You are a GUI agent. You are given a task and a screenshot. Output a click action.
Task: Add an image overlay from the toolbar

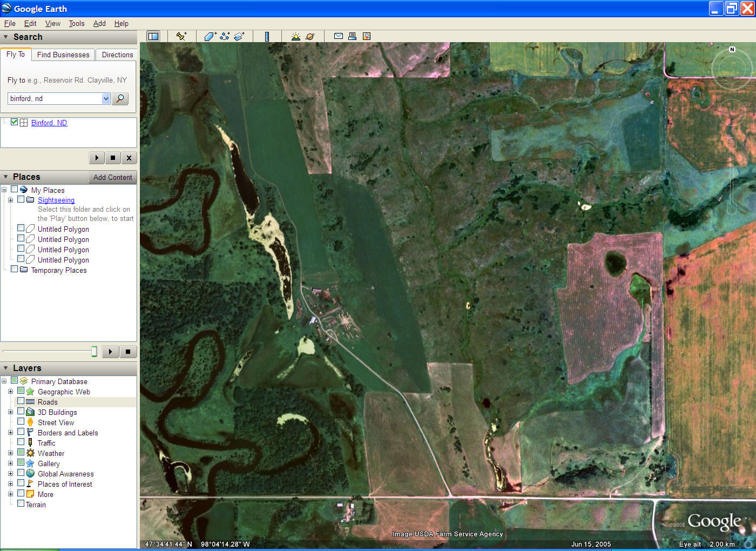point(239,36)
